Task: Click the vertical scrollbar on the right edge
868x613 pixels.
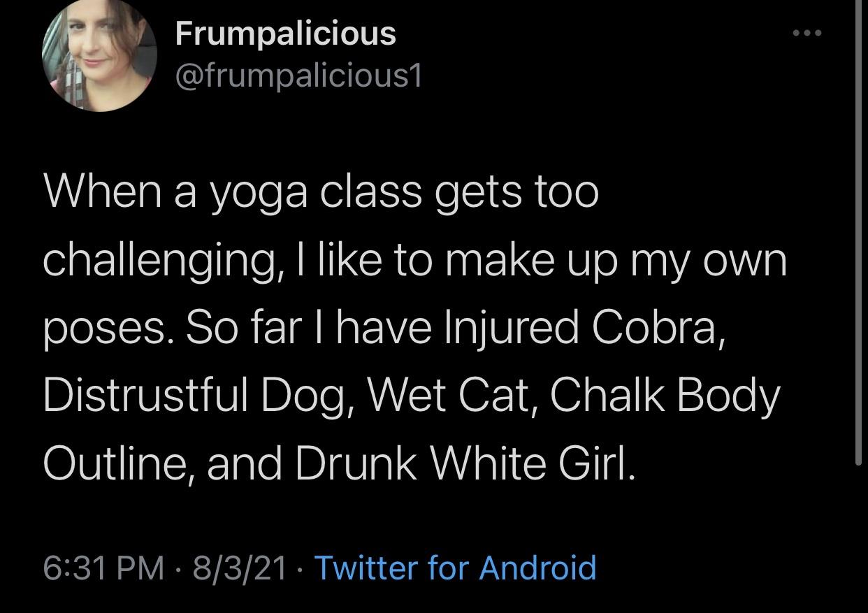Action: 859,231
